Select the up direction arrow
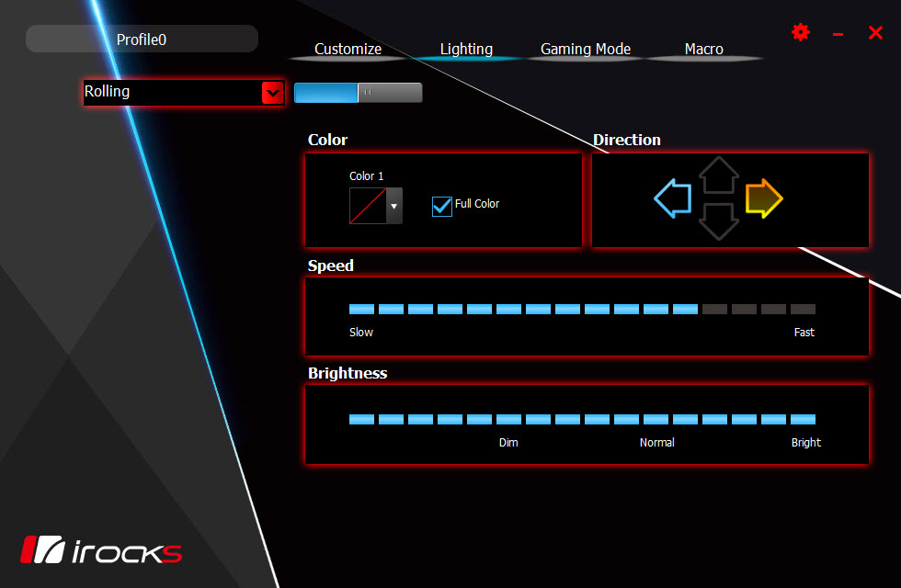Viewport: 901px width, 588px height. (x=719, y=175)
